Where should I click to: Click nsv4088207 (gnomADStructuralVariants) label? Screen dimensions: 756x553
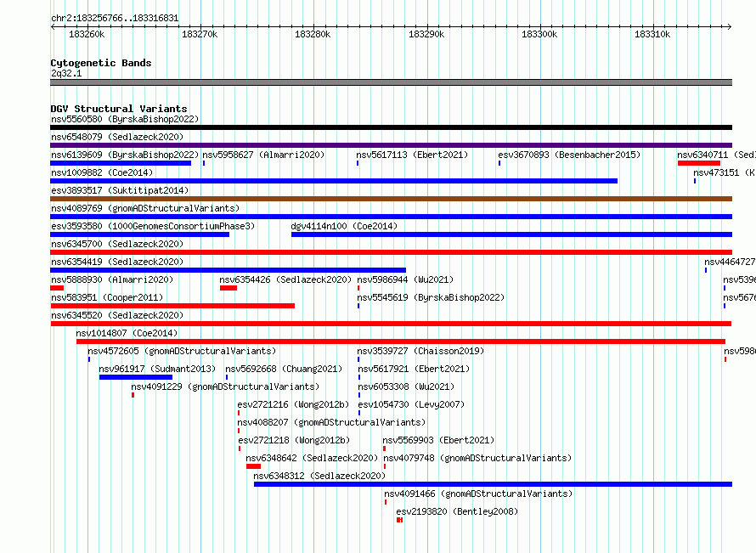[331, 422]
